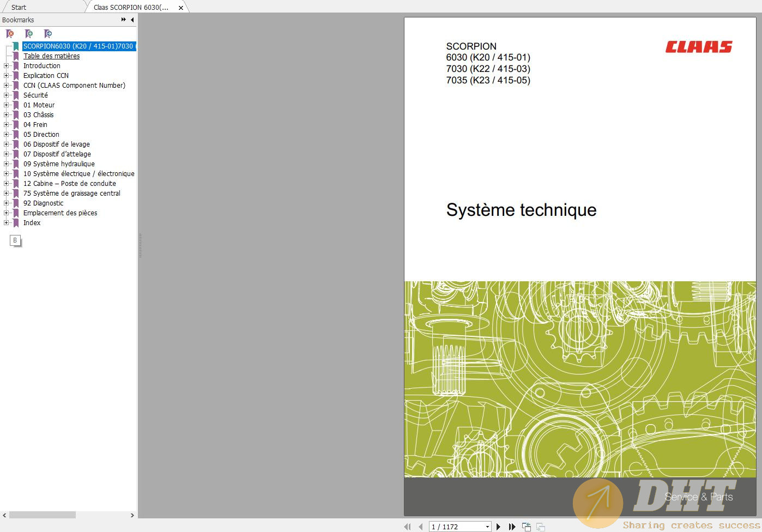762x532 pixels.
Task: Expand 10 Système électrique / électronique bookmark
Action: coord(7,174)
